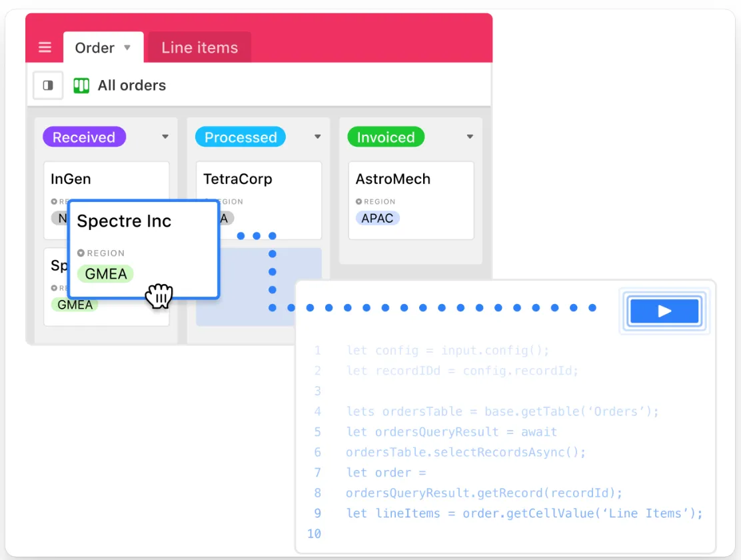The height and width of the screenshot is (560, 741).
Task: Open the InGen order card
Action: tap(107, 181)
